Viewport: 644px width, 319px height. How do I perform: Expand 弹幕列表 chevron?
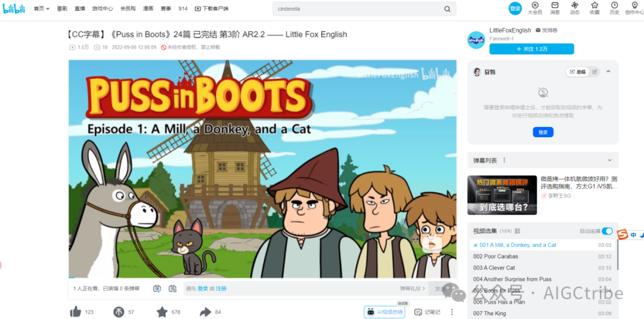[610, 160]
